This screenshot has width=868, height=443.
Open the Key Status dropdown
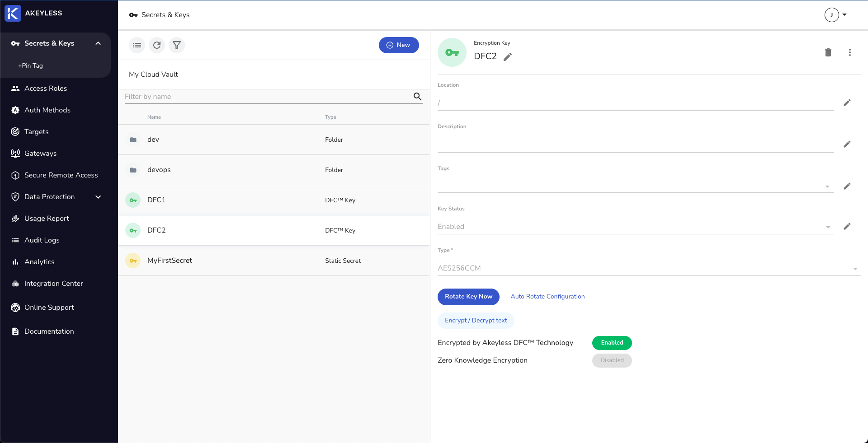[x=828, y=227]
